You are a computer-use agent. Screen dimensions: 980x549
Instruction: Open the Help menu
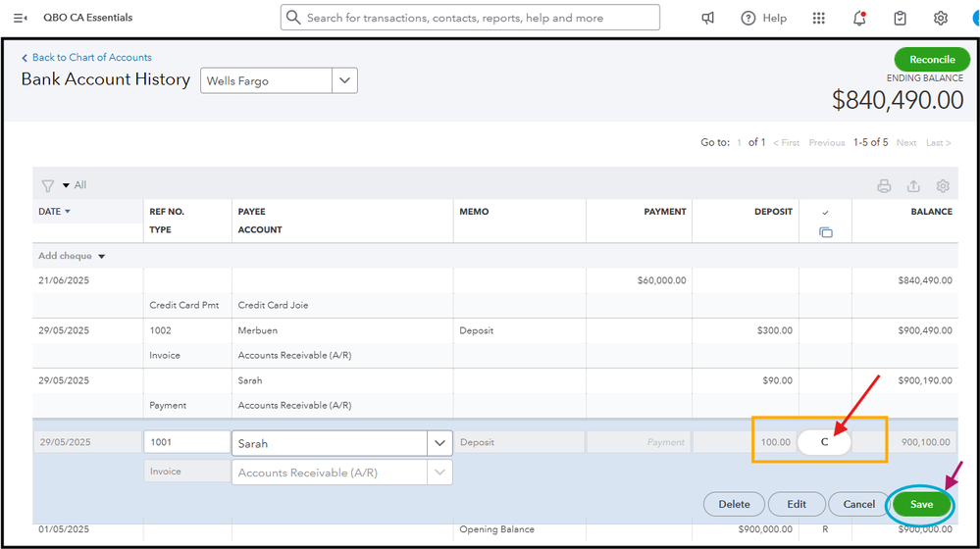click(x=764, y=18)
